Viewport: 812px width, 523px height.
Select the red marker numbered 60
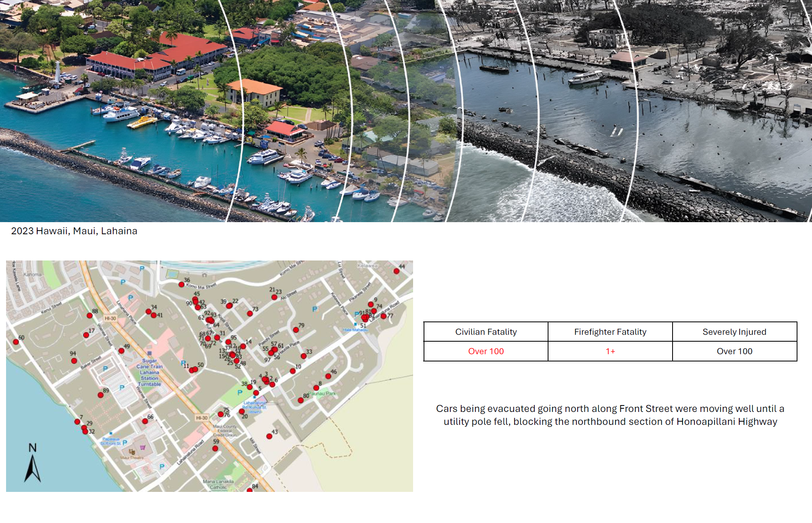[16, 342]
